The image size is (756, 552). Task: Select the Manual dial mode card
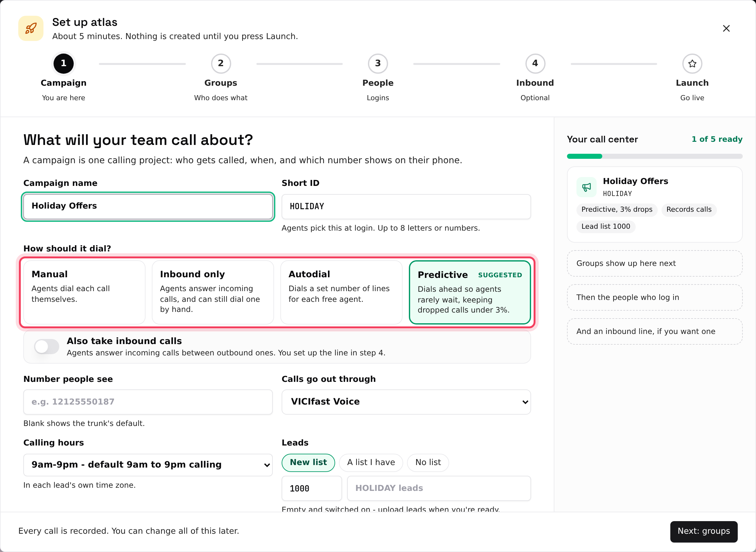tap(84, 292)
